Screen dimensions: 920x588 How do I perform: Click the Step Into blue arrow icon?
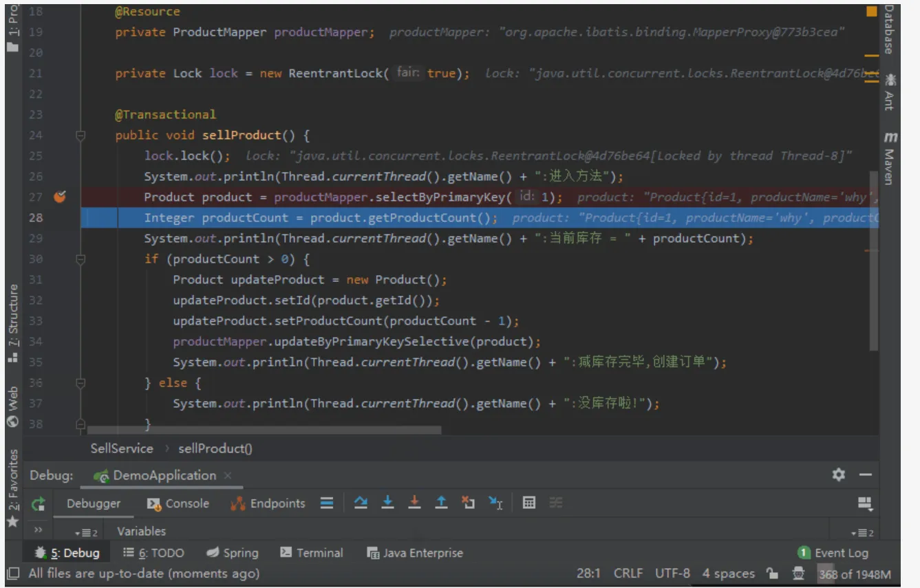tap(387, 503)
